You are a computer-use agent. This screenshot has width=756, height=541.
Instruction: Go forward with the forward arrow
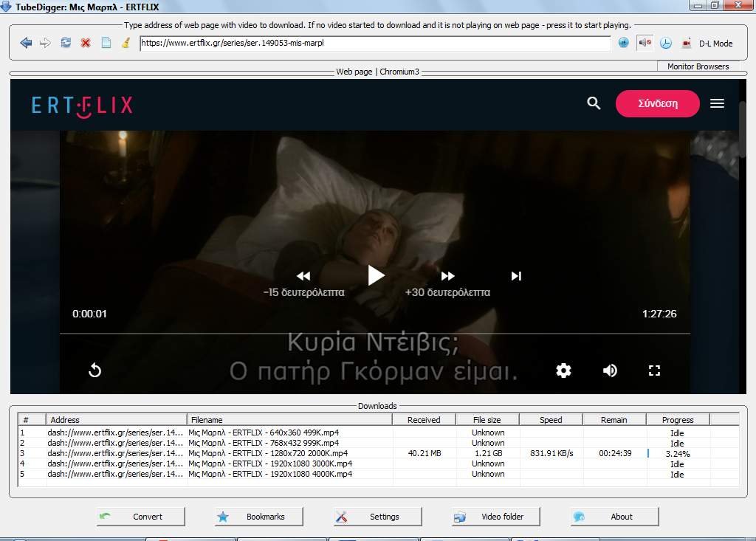(x=45, y=43)
